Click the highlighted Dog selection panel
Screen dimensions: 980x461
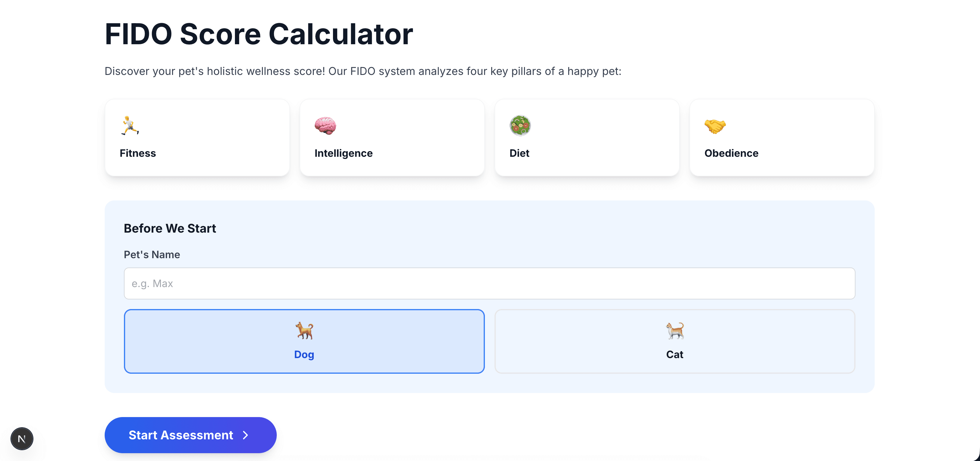pyautogui.click(x=304, y=341)
